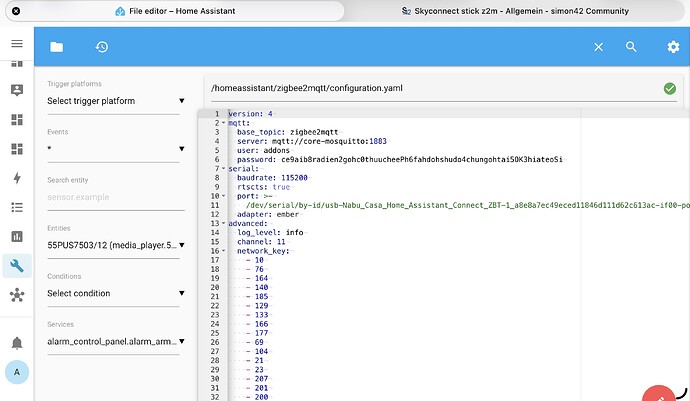Open the file browser folder icon

56,47
